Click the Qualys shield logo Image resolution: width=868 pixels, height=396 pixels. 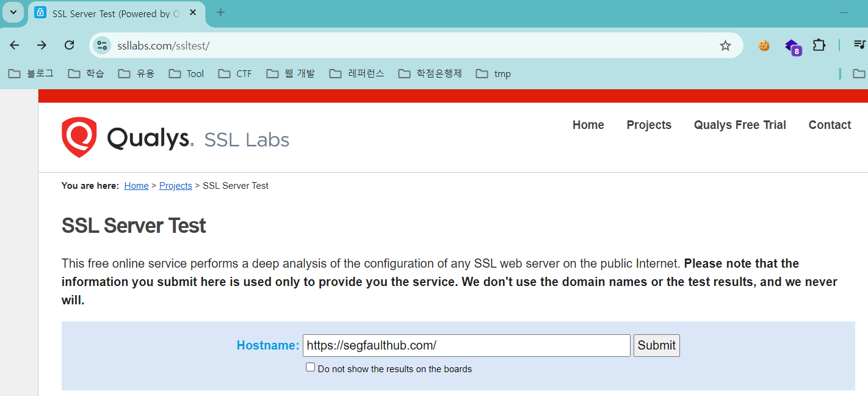[x=79, y=137]
